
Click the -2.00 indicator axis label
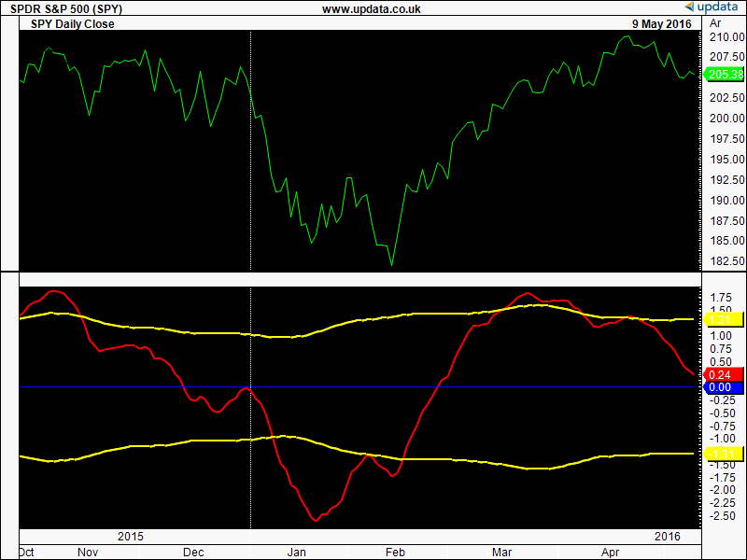[722, 490]
